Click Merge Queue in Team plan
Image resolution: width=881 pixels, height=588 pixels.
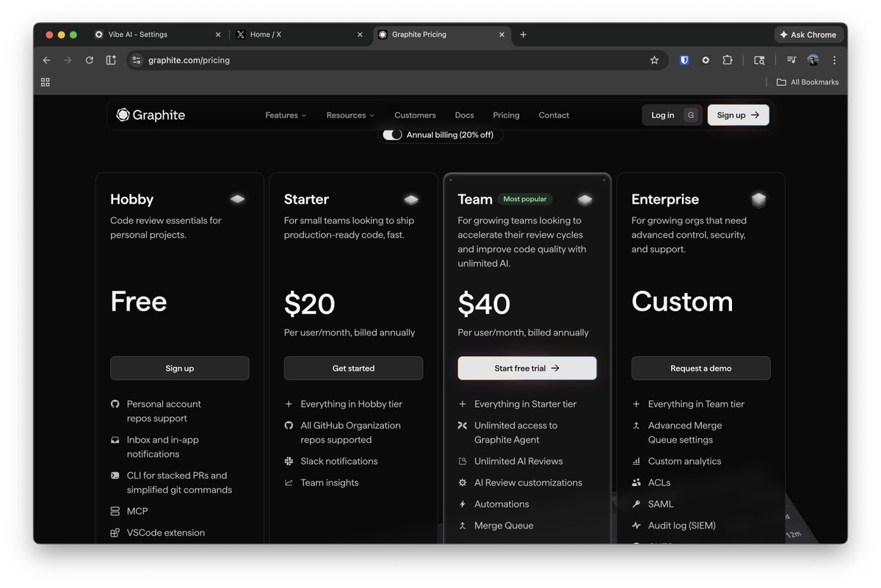(504, 526)
